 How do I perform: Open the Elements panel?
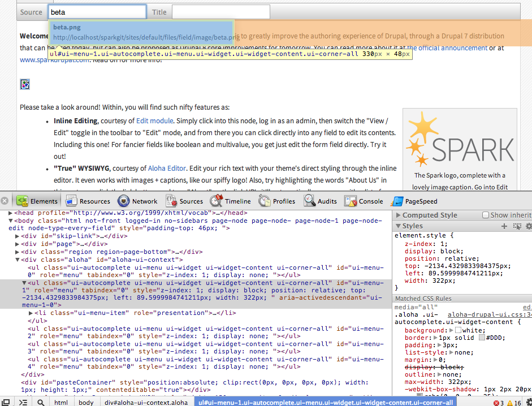37,201
